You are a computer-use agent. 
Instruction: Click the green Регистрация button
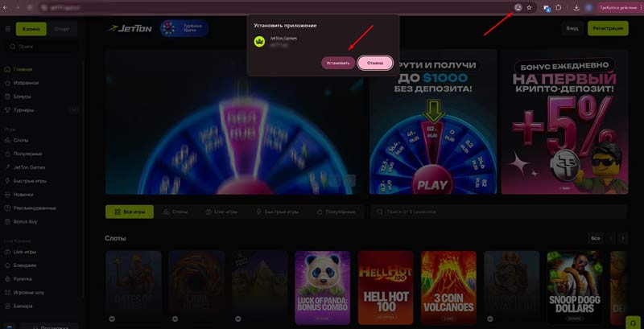pyautogui.click(x=608, y=28)
